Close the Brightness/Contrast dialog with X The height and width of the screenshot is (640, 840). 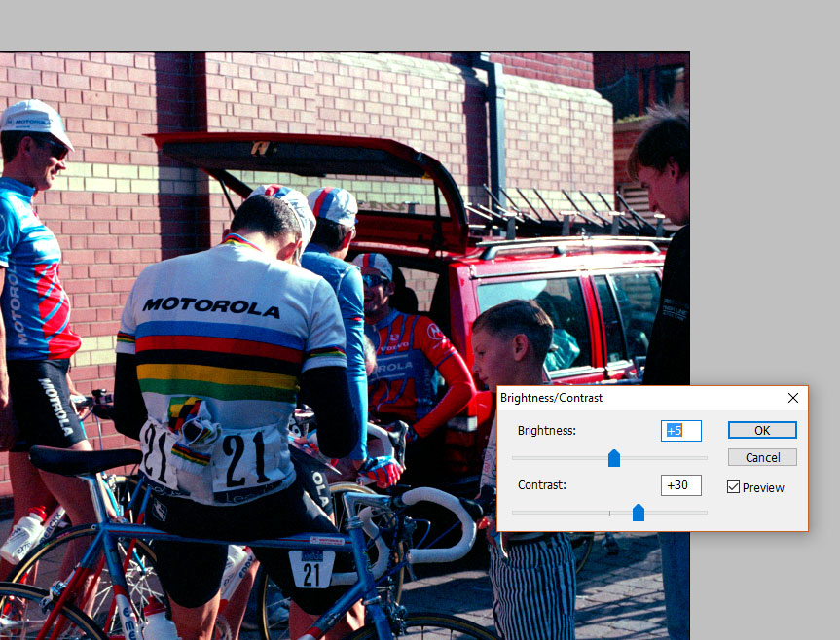point(793,398)
